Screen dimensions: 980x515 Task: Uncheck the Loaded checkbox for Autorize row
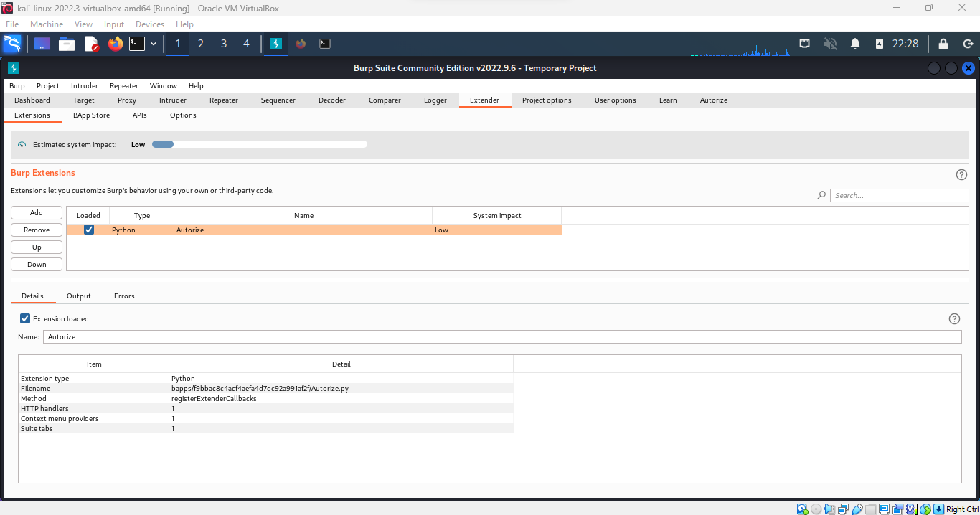point(89,230)
